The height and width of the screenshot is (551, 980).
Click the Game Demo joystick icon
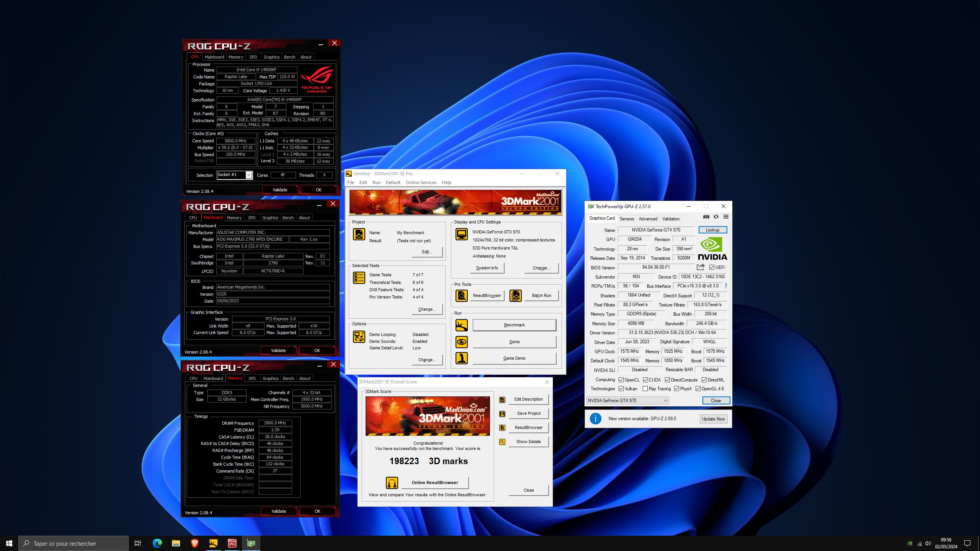click(x=462, y=358)
